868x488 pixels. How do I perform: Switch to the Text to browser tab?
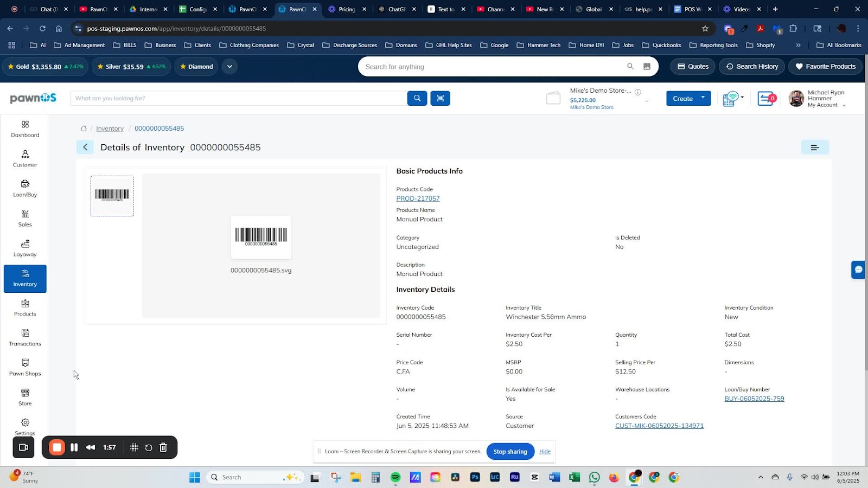pyautogui.click(x=446, y=9)
